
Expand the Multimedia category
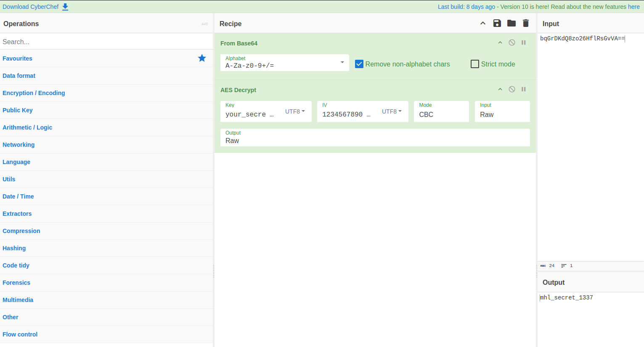pyautogui.click(x=106, y=300)
